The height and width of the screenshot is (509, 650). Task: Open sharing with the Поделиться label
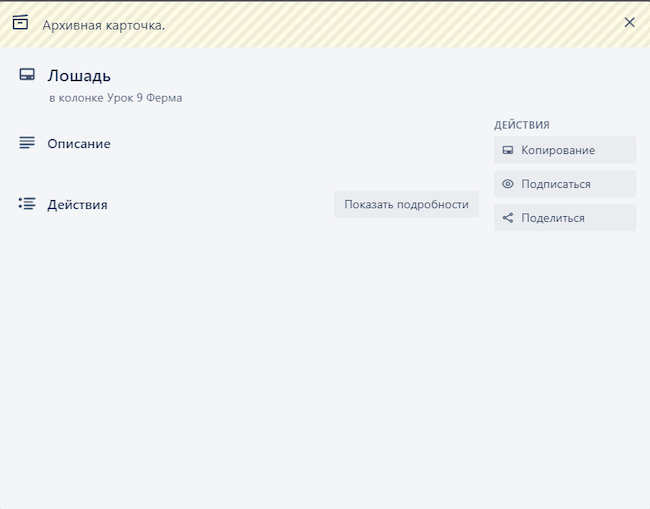click(553, 218)
